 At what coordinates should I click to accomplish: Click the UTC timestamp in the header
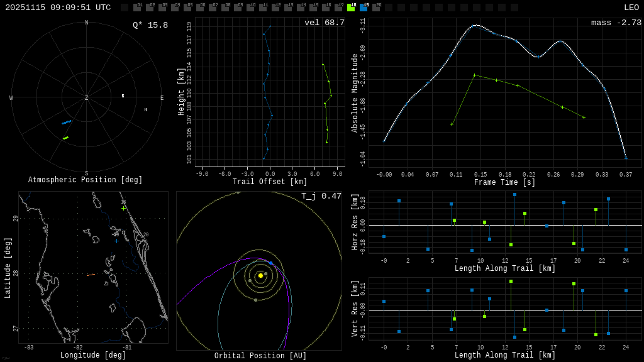click(x=58, y=8)
